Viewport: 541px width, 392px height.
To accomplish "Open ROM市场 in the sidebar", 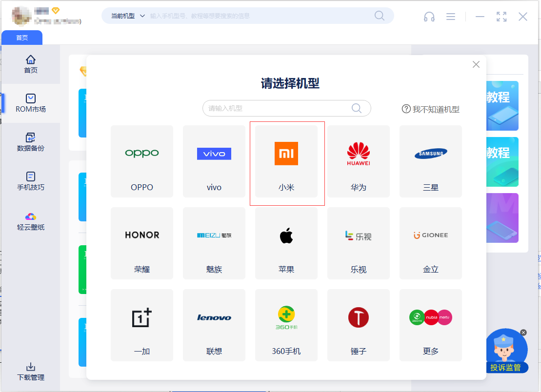I will 31,103.
